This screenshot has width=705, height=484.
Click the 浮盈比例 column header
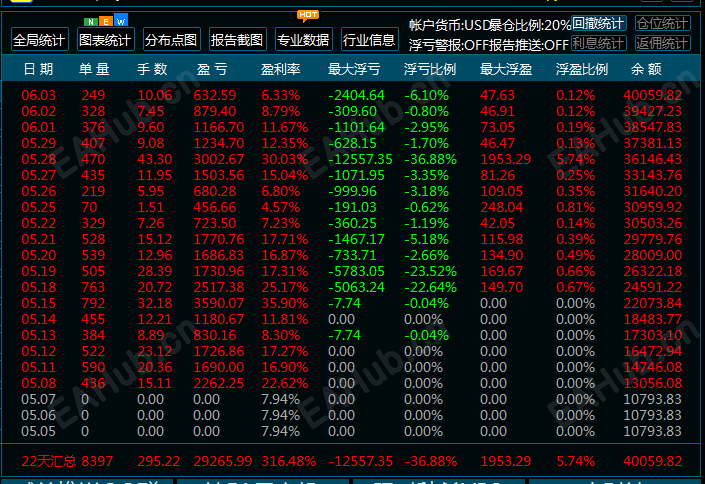point(582,69)
